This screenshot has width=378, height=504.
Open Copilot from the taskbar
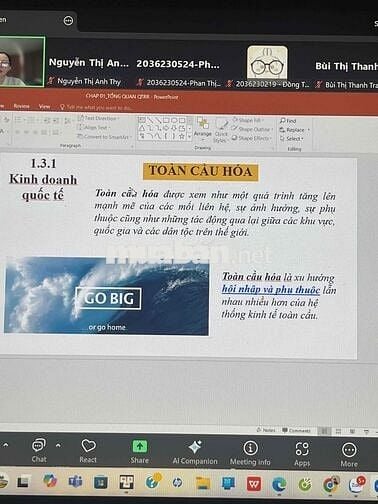click(50, 481)
